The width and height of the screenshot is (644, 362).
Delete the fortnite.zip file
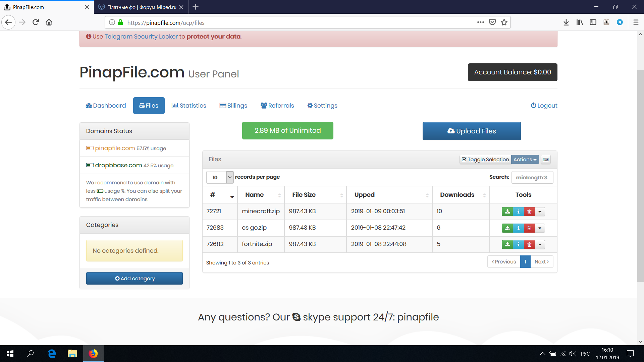point(529,244)
